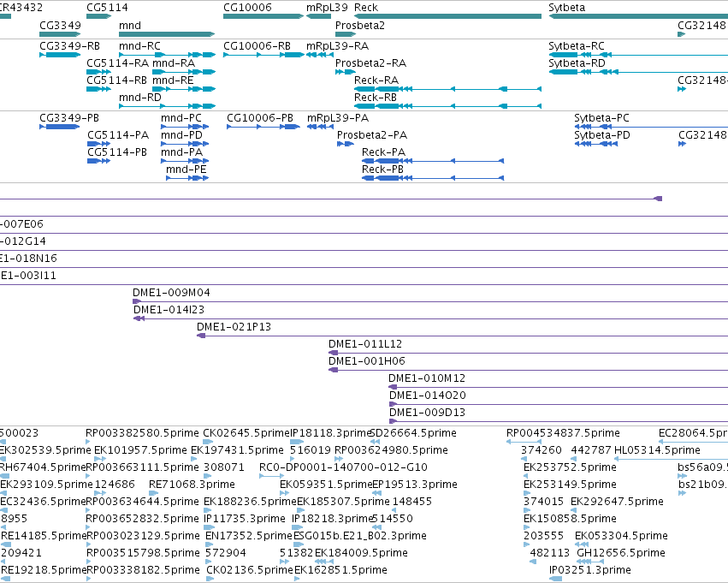Click the DME1-011L12 BAC clone
This screenshot has width=728, height=583.
(528, 353)
